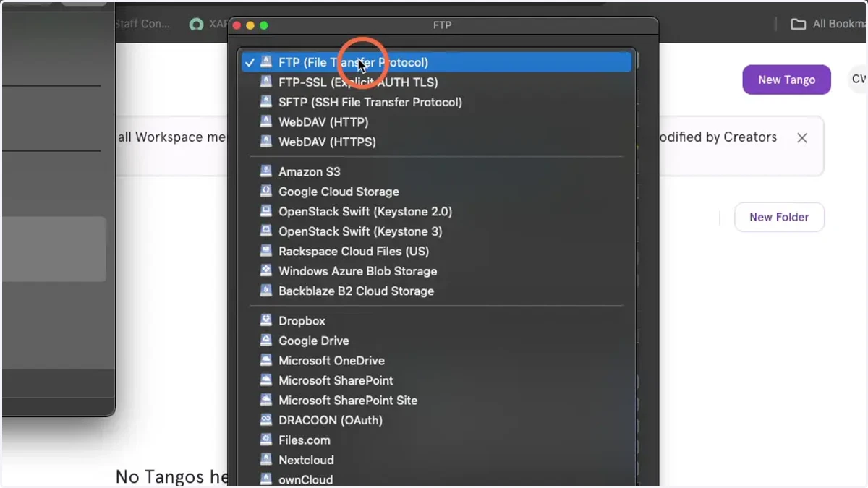Select ownCloud connection type

pos(436,479)
